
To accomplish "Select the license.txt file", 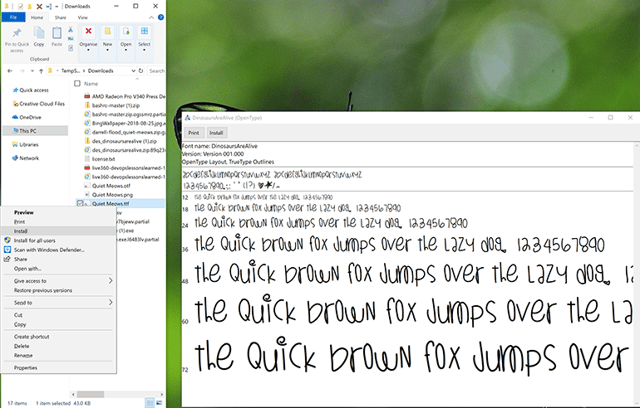I will coord(103,159).
